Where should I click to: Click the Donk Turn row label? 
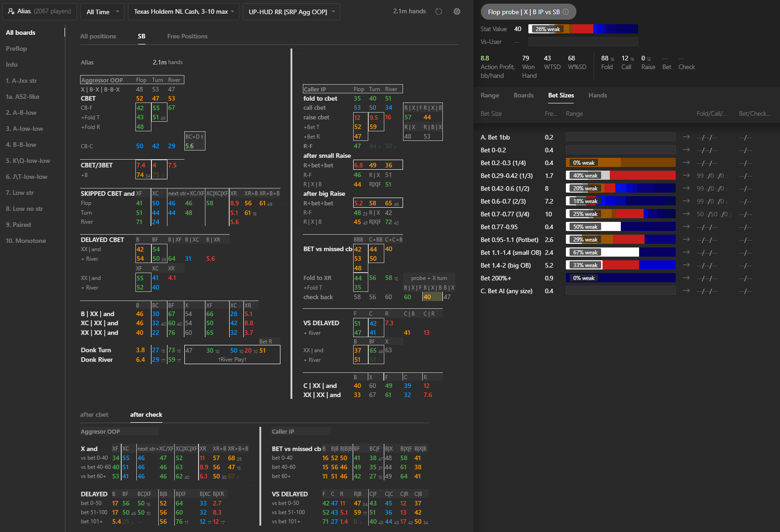(96, 350)
